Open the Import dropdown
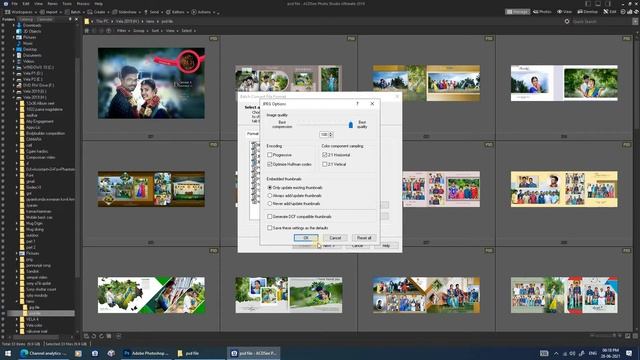The width and height of the screenshot is (640, 360). (51, 12)
